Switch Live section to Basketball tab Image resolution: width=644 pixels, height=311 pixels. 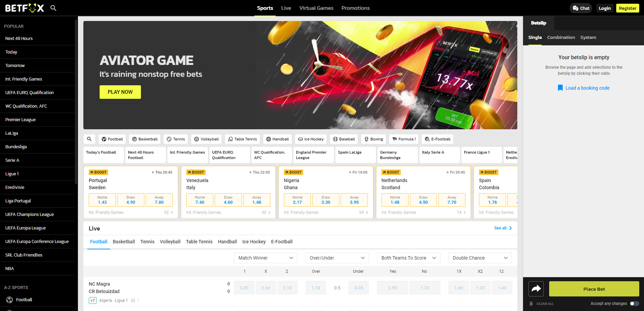[124, 242]
